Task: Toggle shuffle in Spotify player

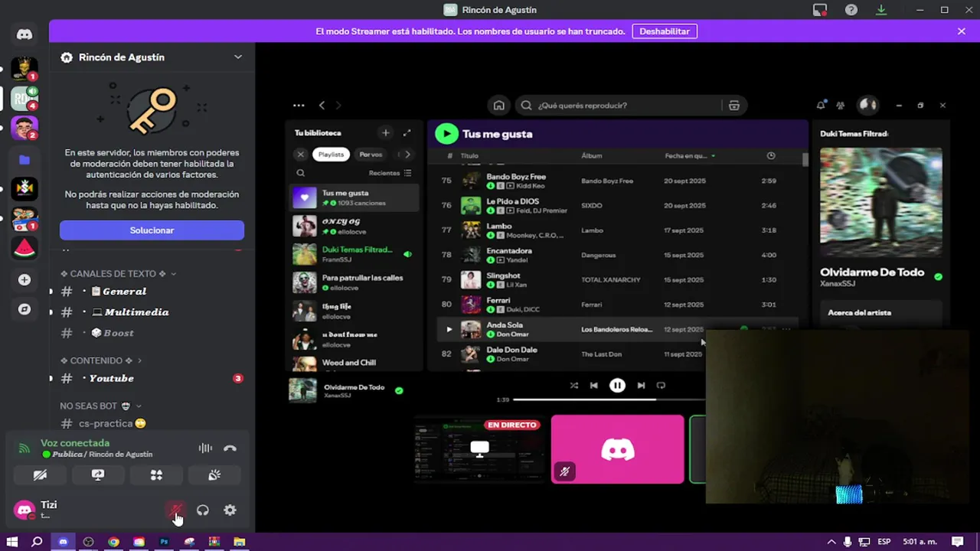Action: (574, 386)
